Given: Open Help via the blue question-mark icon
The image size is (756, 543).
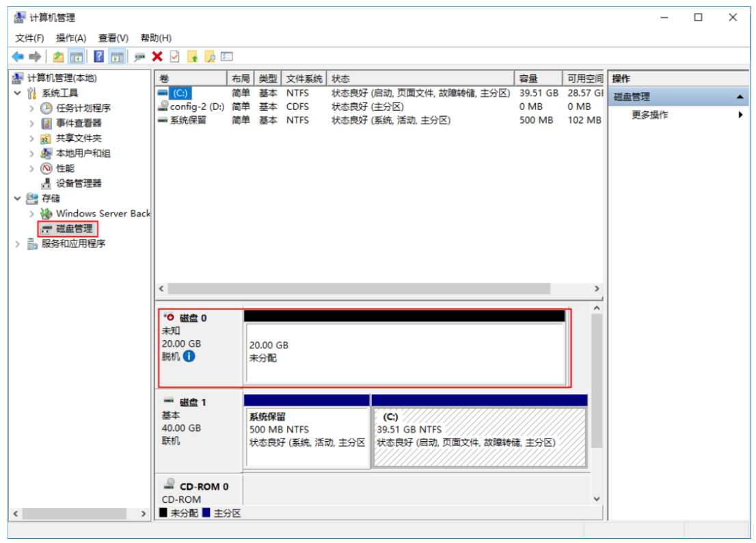Looking at the screenshot, I should pyautogui.click(x=98, y=57).
